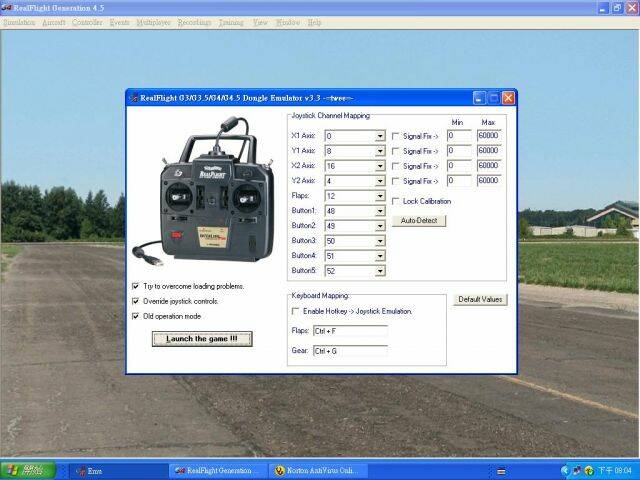Viewport: 640px width, 480px height.
Task: Switch to Norton AntiVirus taskbar item
Action: coord(319,471)
